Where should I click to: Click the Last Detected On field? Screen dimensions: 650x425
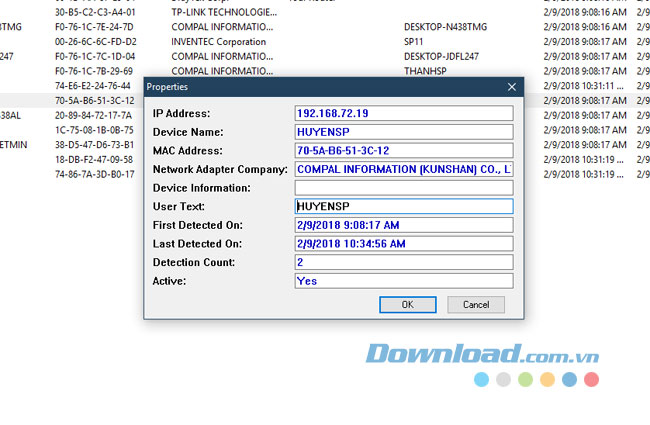tap(404, 244)
